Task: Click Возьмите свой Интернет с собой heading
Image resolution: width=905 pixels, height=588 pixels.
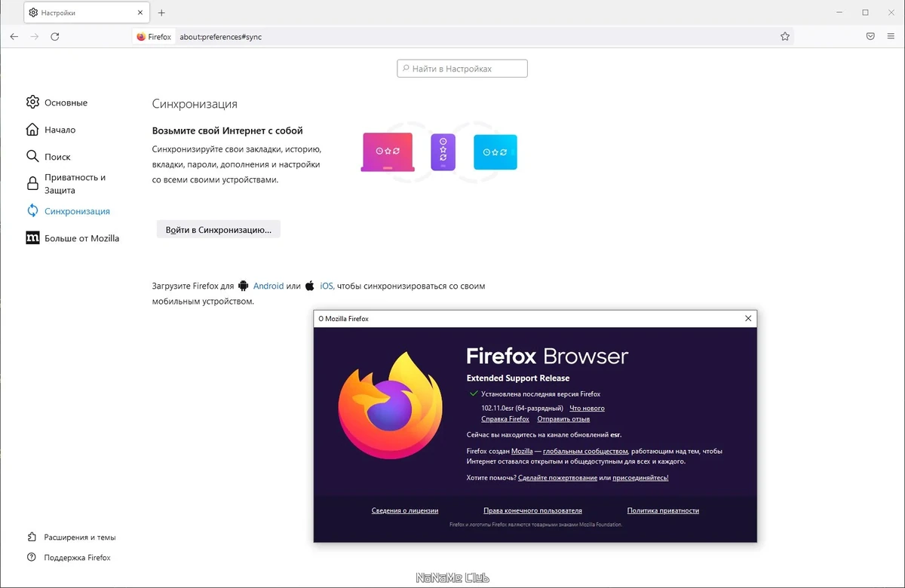Action: coord(227,130)
